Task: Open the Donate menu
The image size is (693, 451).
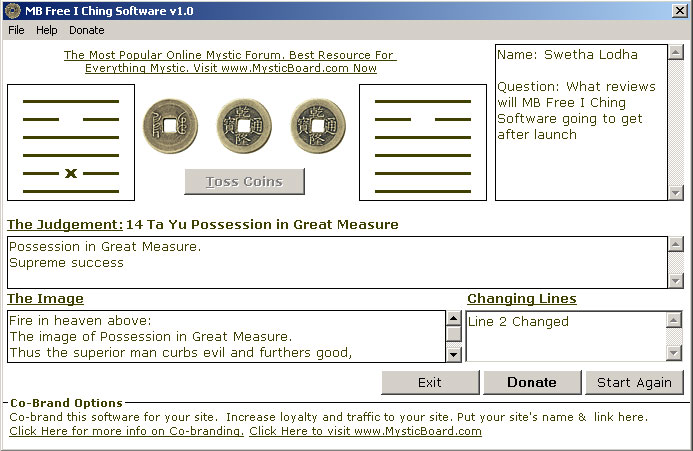Action: click(87, 30)
